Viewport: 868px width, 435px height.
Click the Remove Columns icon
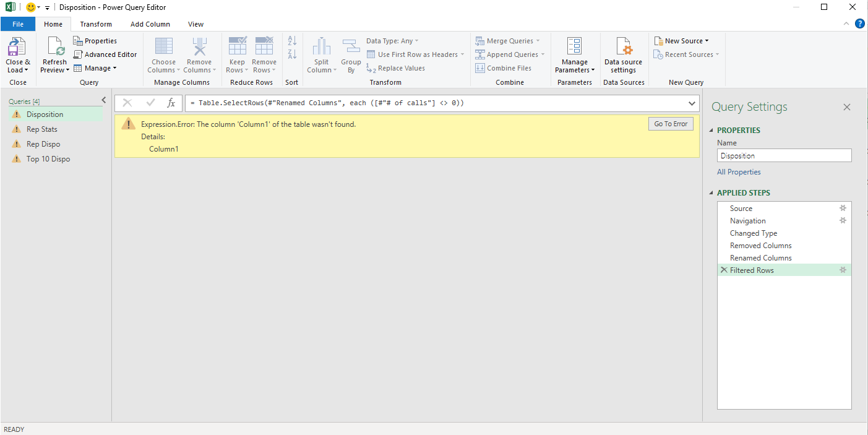point(200,47)
